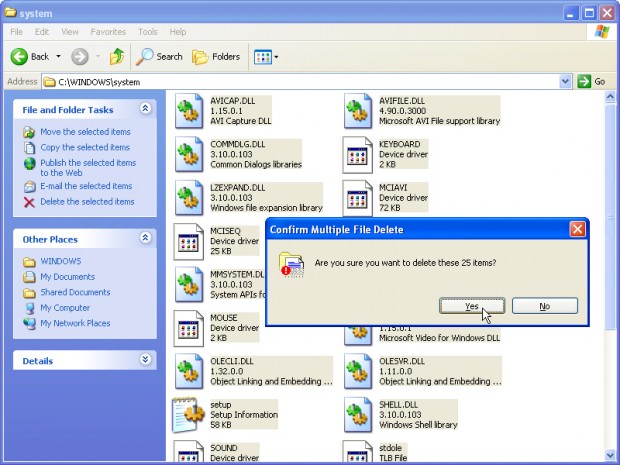Open the Help menu

(x=178, y=32)
